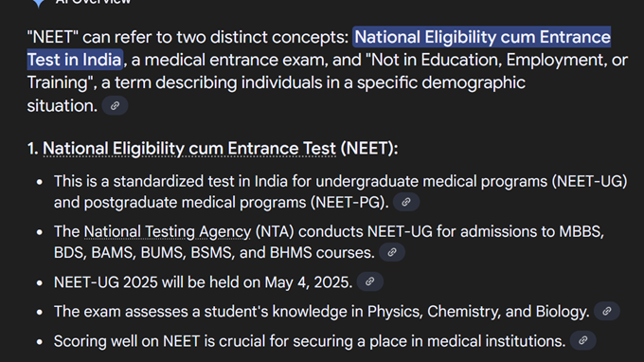This screenshot has width=644, height=362.
Task: Click the "(NTA)" abbreviation text
Action: pos(275,232)
